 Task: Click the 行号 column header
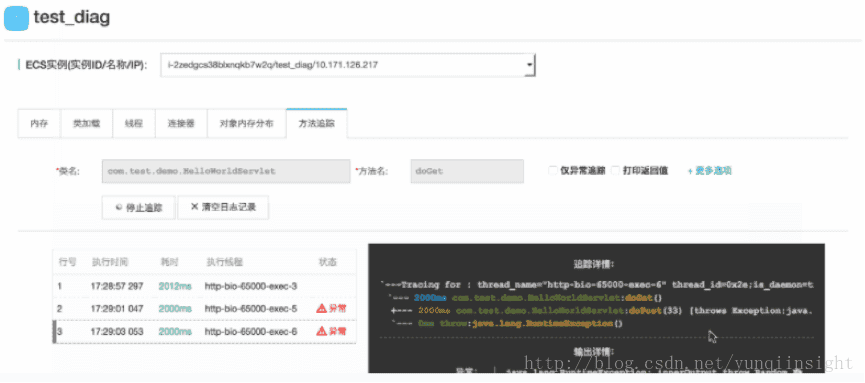pyautogui.click(x=67, y=262)
